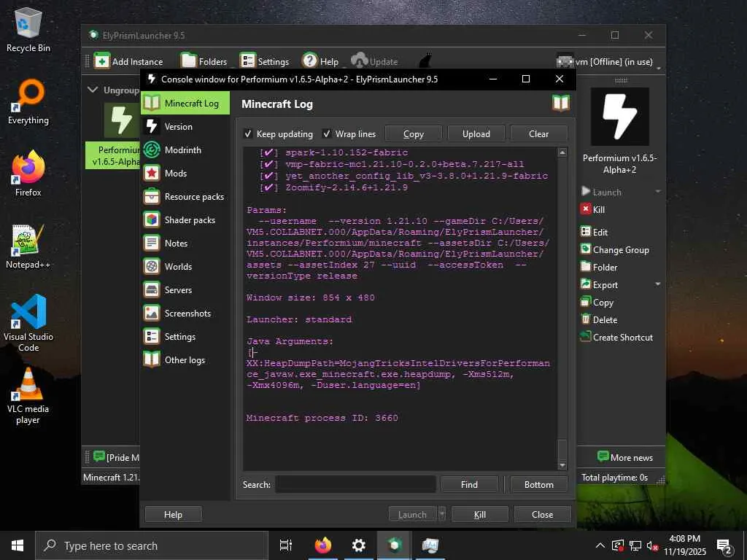Click the Find button
747x560 pixels.
[469, 484]
